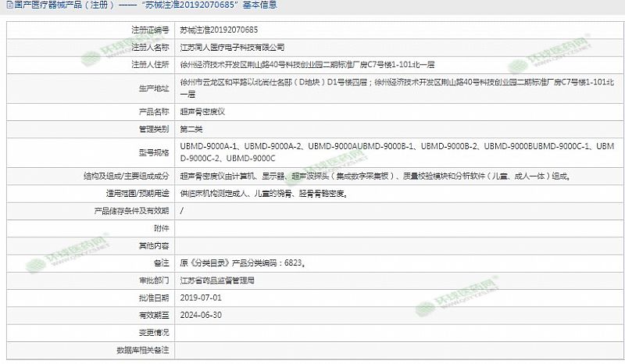The image size is (625, 364).
Task: Click the approval date 2019-07-01
Action: click(201, 298)
